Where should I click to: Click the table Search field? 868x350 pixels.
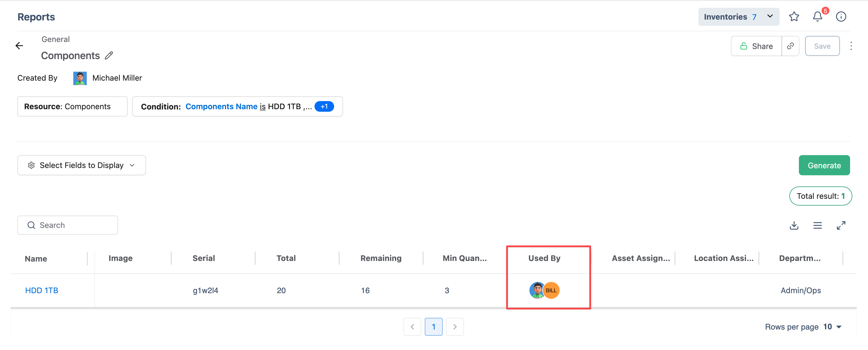[68, 225]
